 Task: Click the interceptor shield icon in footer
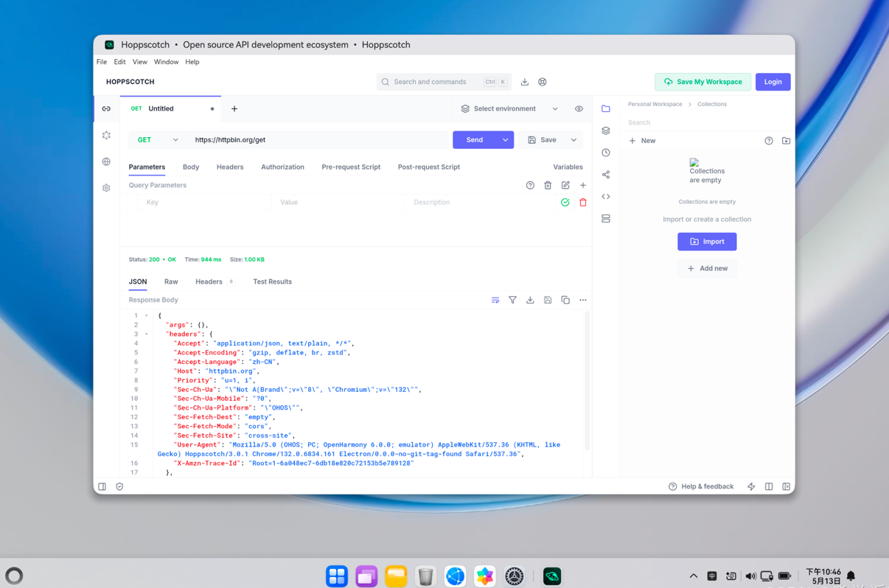[119, 486]
